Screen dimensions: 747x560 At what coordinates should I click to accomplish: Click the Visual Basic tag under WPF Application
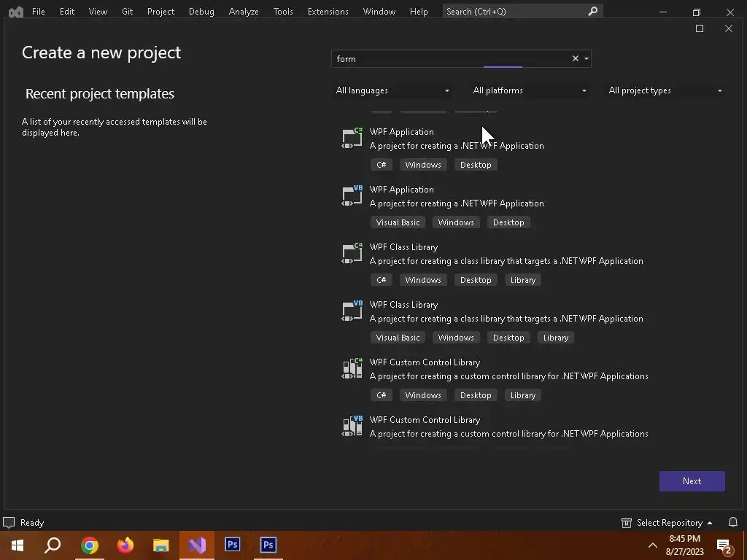pyautogui.click(x=398, y=222)
